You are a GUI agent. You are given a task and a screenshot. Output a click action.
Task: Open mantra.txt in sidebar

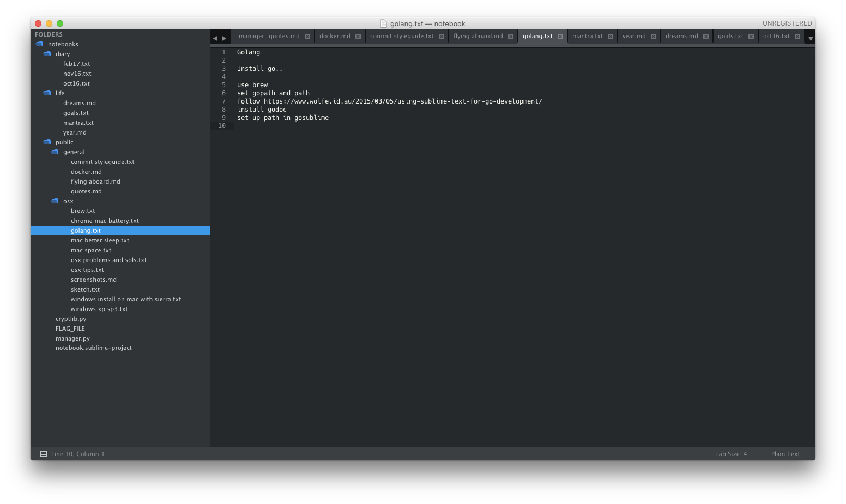point(78,123)
